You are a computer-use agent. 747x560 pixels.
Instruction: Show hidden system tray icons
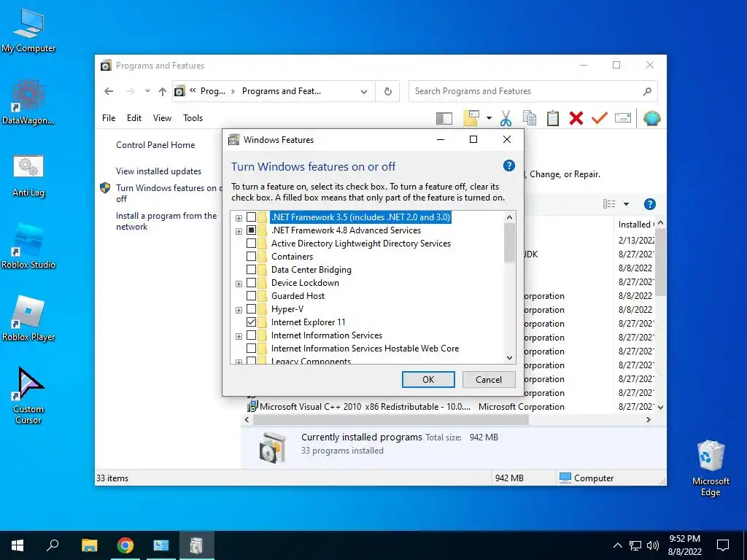click(617, 545)
